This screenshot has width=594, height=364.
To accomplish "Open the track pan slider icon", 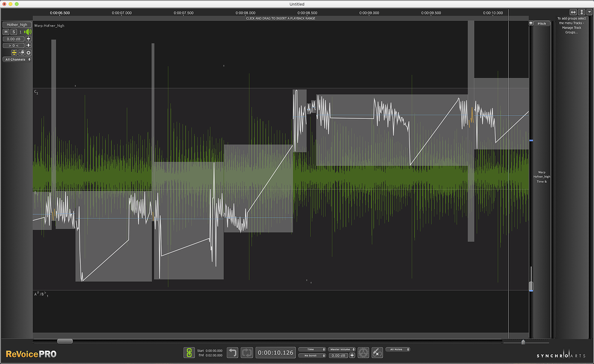I will click(x=28, y=46).
